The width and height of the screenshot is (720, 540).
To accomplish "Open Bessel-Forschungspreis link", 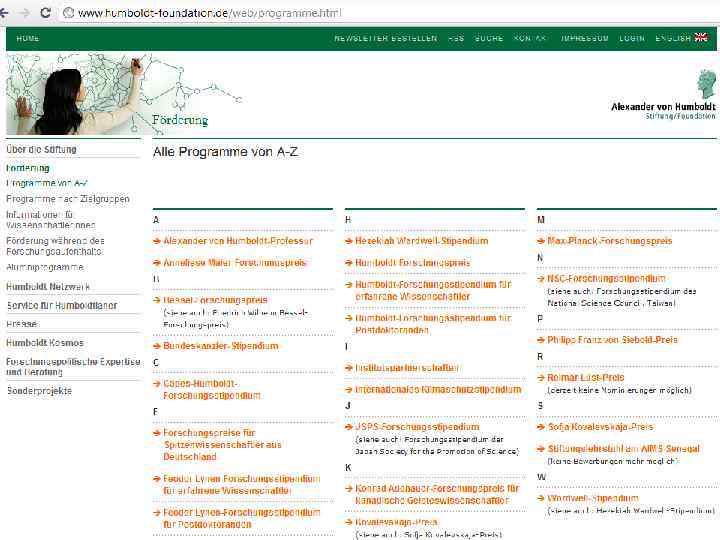I will coord(215,300).
